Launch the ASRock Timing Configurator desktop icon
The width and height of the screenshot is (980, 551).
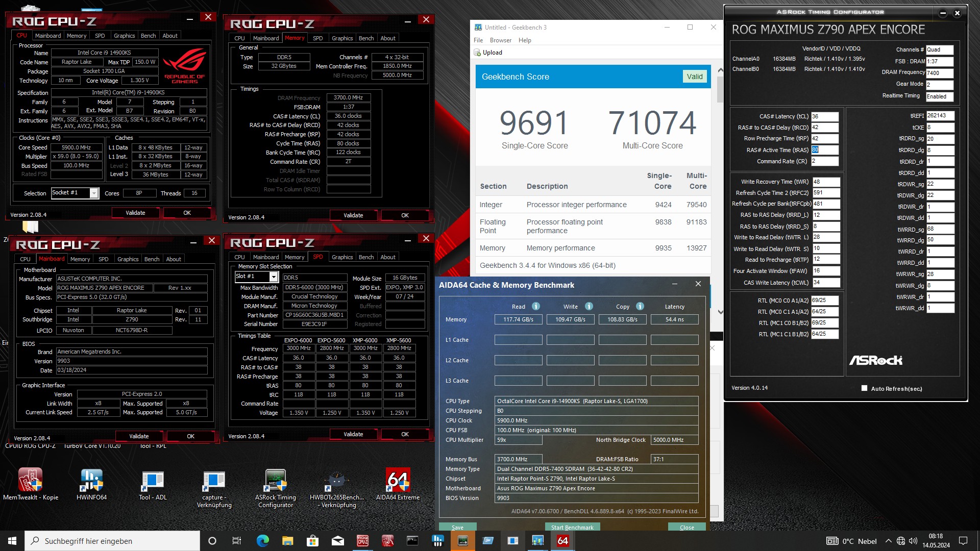[x=276, y=489]
